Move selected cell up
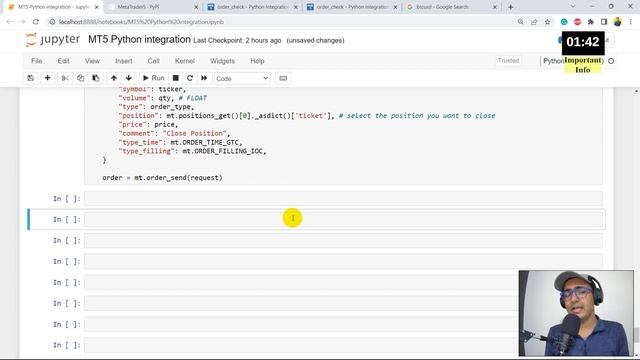The width and height of the screenshot is (640, 360). point(114,78)
